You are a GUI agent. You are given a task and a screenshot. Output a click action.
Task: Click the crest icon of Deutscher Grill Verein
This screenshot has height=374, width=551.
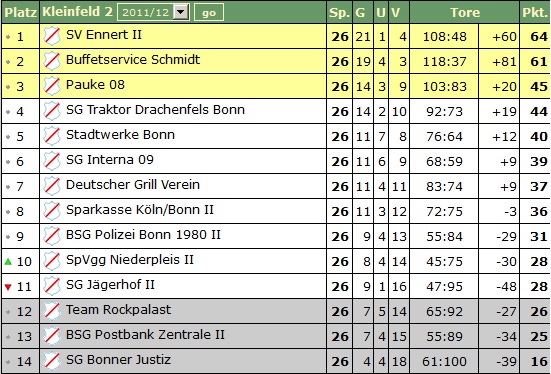(x=52, y=186)
